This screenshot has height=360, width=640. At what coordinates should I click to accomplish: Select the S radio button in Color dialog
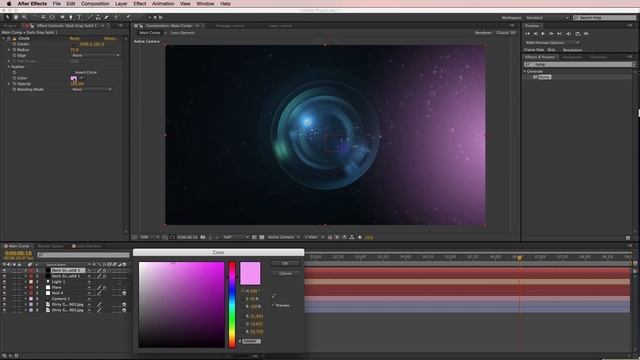point(242,299)
